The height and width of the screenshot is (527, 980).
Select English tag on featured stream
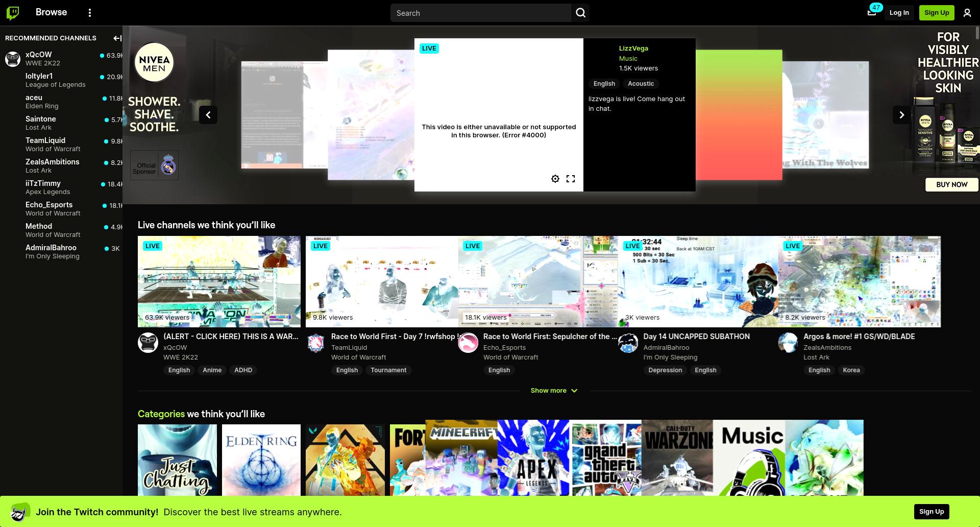coord(604,84)
